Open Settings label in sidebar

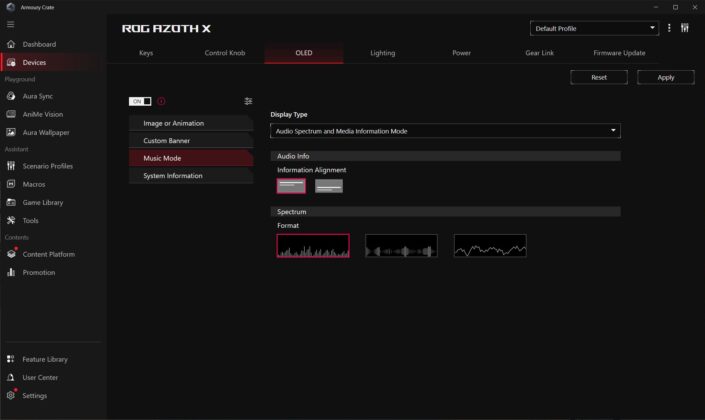pos(35,396)
